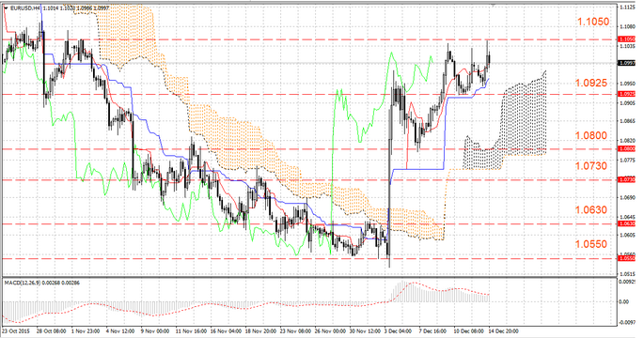Click the orange 1.0550 text label
Image resolution: width=644 pixels, height=338 pixels.
click(591, 244)
